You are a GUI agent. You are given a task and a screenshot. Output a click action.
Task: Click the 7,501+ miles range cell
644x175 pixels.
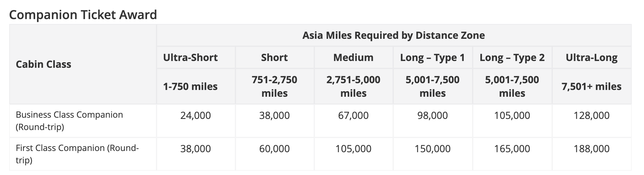coord(592,87)
